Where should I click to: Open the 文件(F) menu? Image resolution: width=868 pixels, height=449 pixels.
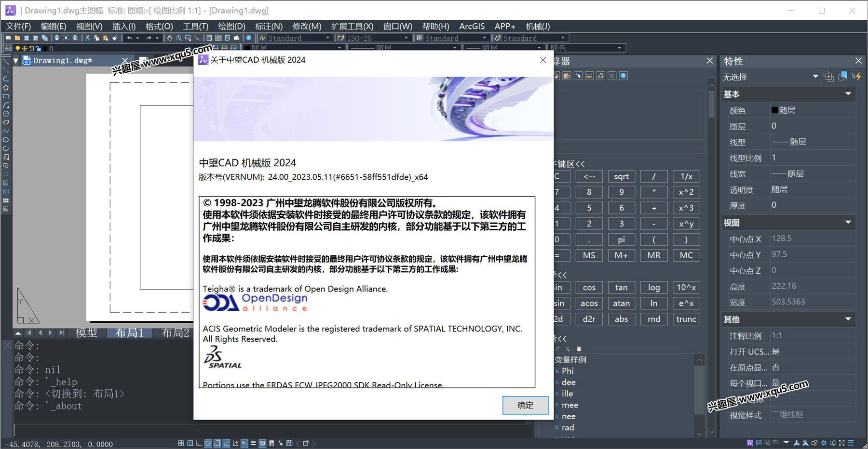[18, 26]
